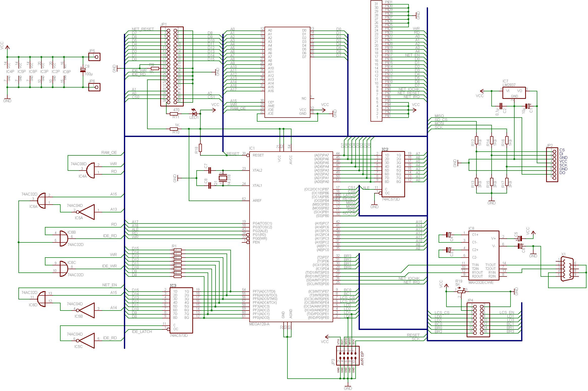The image size is (588, 391).
Task: Click the C9 100µ capacitor symbol
Action: 83,70
